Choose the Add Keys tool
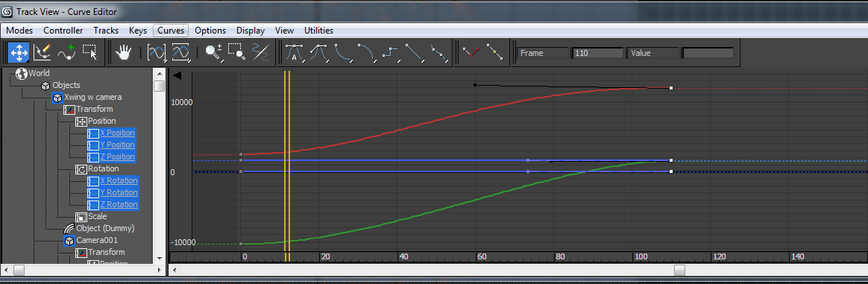868x284 pixels. coord(66,53)
